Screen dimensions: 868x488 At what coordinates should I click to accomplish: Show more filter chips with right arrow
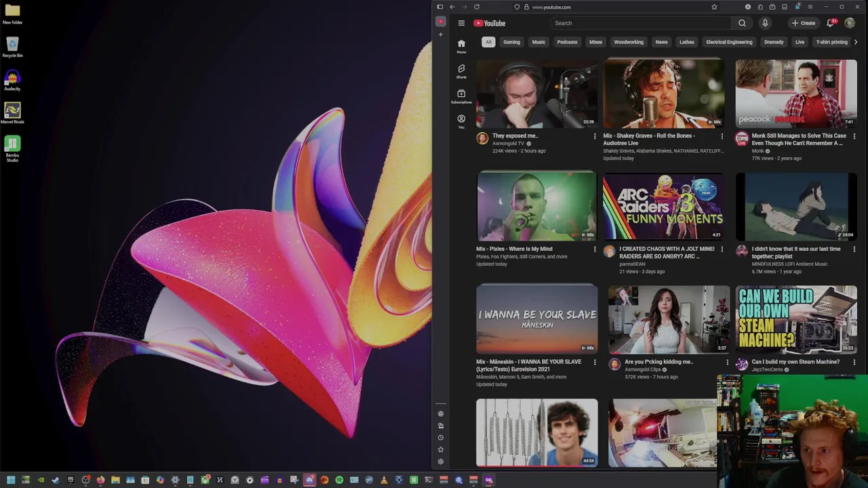856,42
